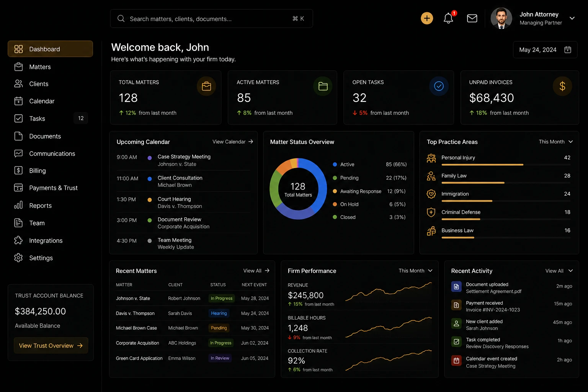The height and width of the screenshot is (392, 588).
Task: Select the 1:30 PM Court Hearing event
Action: (x=183, y=203)
